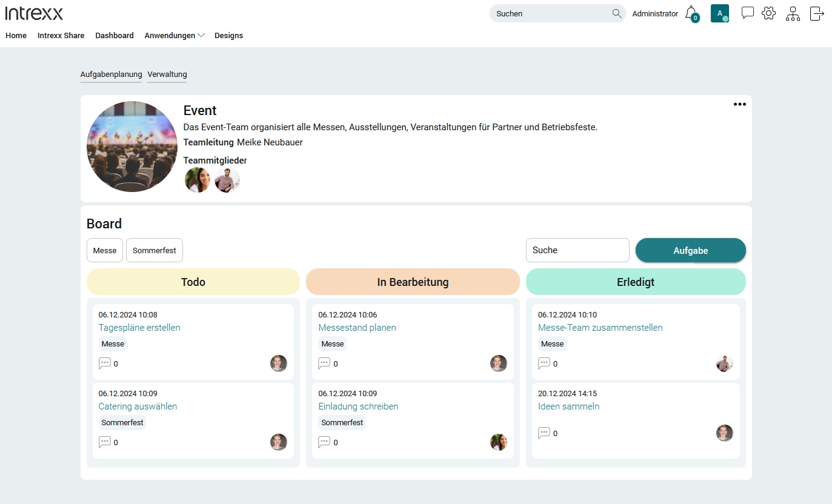The width and height of the screenshot is (832, 504).
Task: Click the assignee avatar on Messestand planen
Action: pos(499,363)
